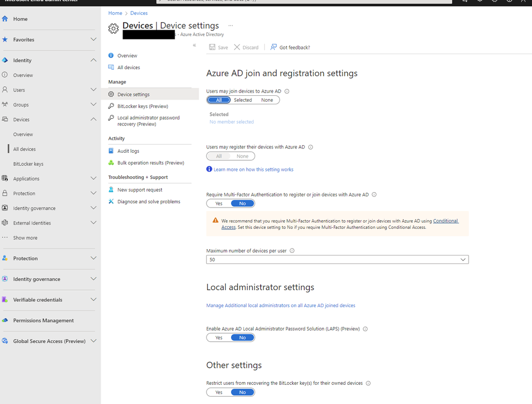Click the Favorites star icon

click(5, 39)
